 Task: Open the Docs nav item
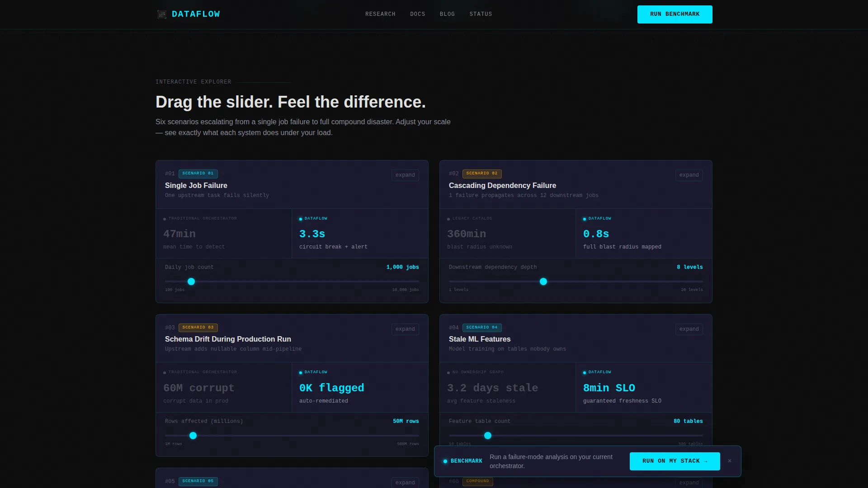(x=417, y=14)
